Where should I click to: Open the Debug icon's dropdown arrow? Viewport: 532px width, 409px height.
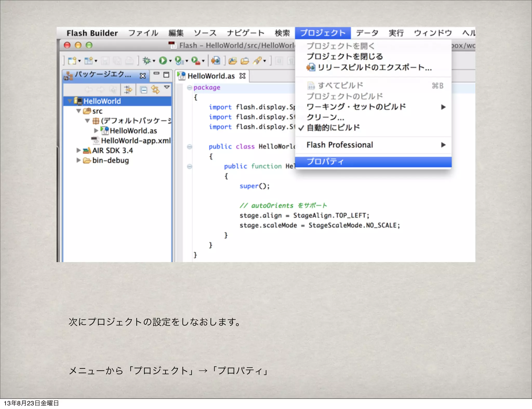[154, 61]
